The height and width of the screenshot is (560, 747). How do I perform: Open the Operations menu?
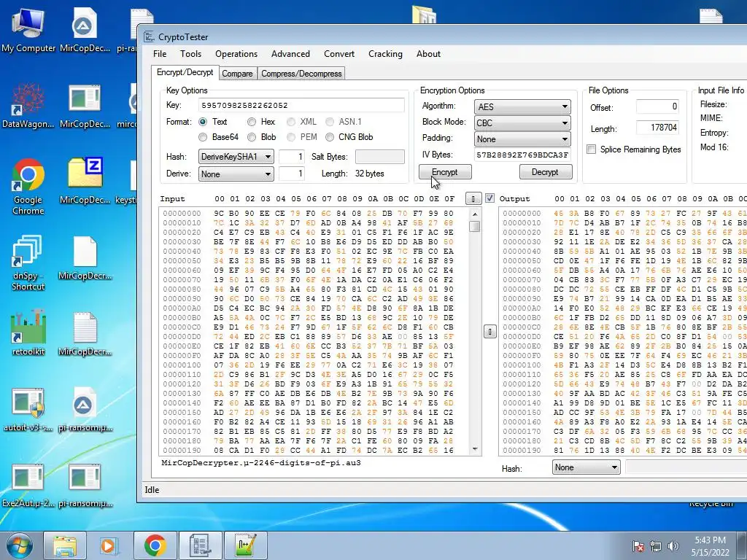[x=236, y=54]
